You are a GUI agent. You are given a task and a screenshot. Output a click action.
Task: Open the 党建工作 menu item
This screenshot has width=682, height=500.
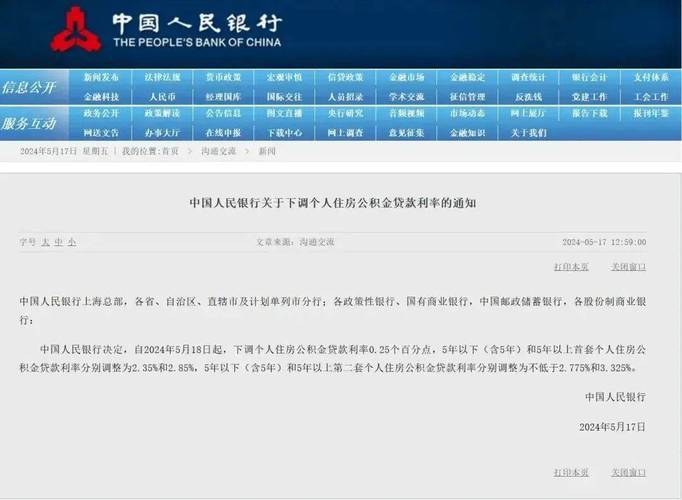(589, 97)
